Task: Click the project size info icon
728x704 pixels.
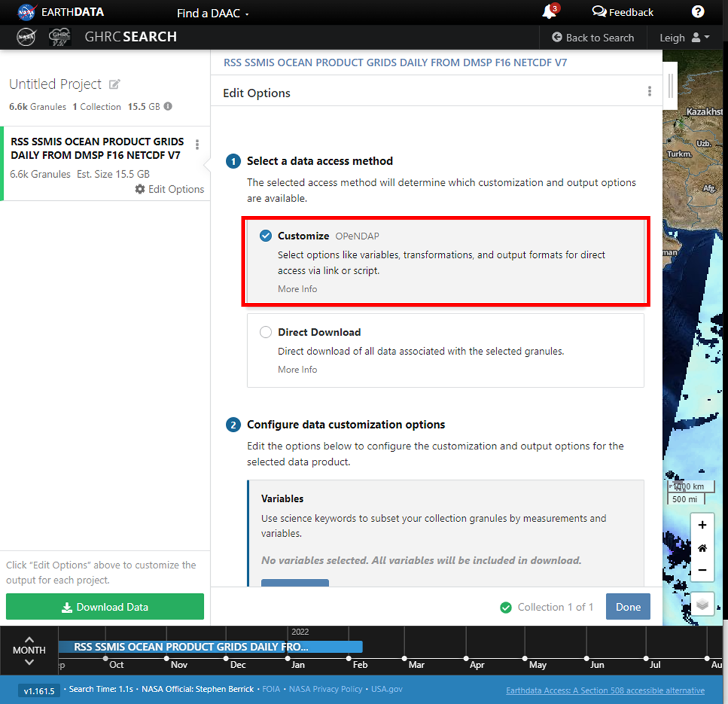Action: tap(168, 106)
